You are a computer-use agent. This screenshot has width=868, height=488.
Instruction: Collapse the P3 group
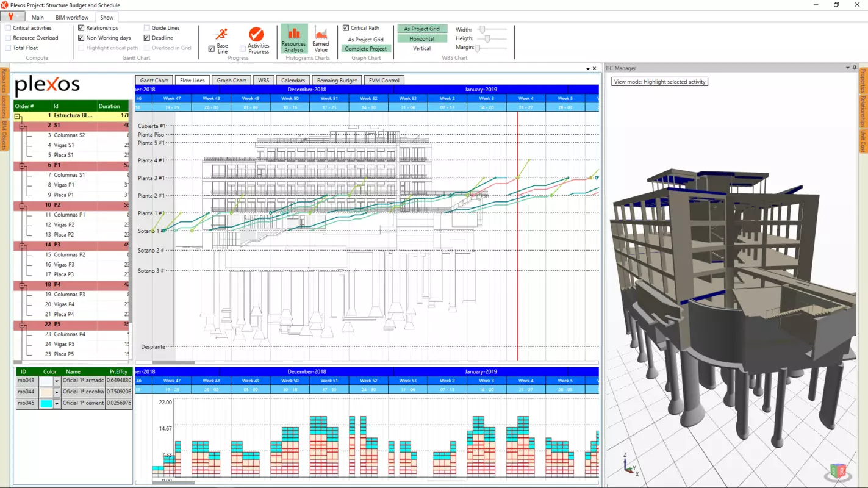tap(23, 245)
